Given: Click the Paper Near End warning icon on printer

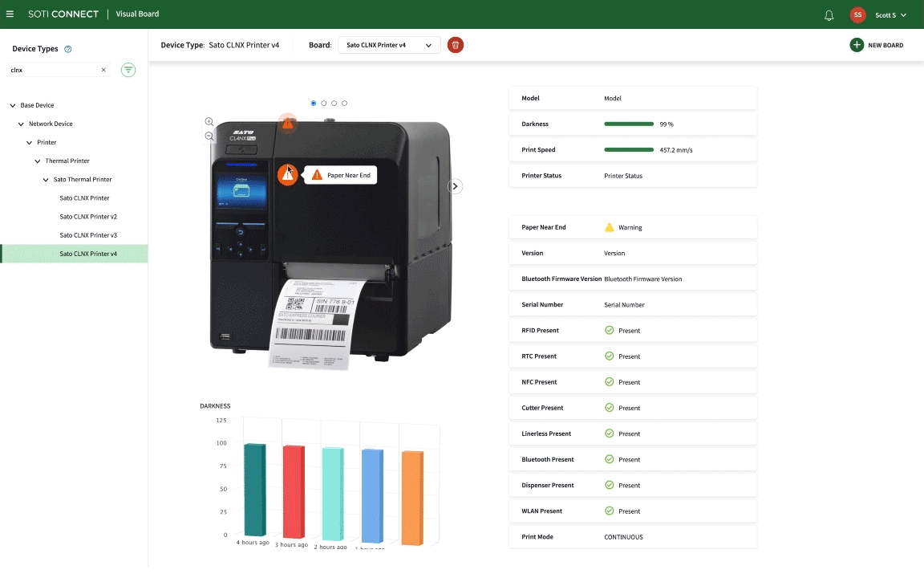Looking at the screenshot, I should pyautogui.click(x=287, y=174).
